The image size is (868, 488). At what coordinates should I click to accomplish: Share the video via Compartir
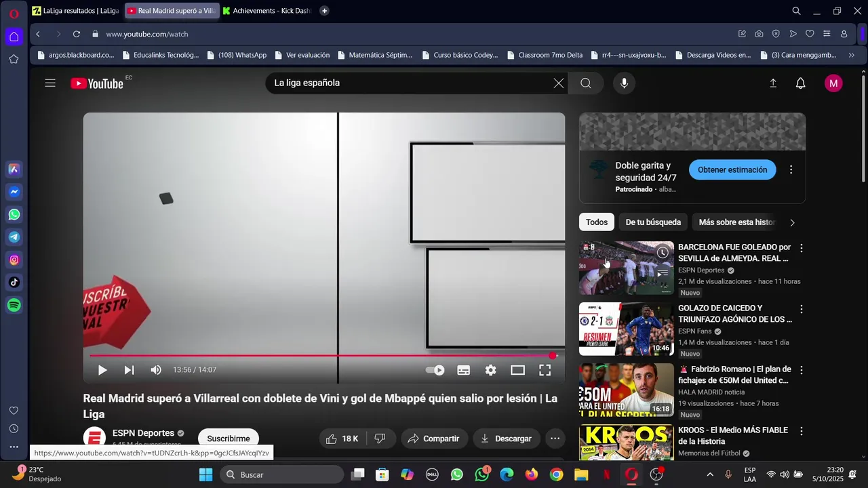pos(434,439)
